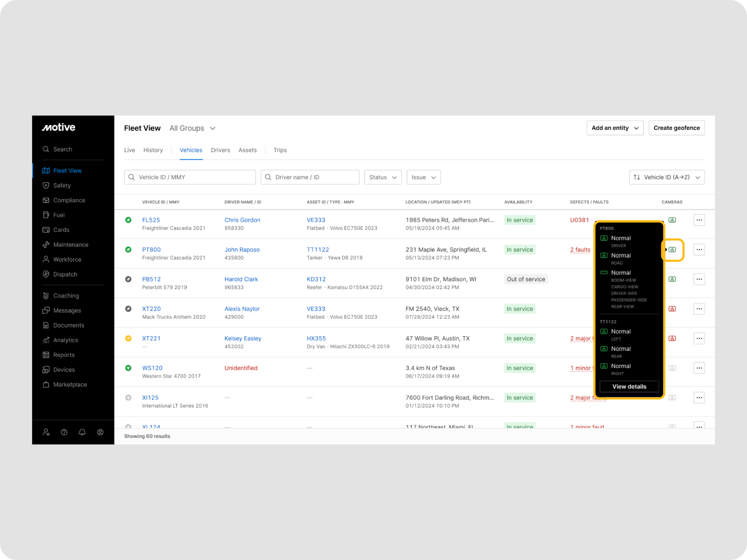The height and width of the screenshot is (560, 747).
Task: Click the highlighted PT800 camera icon
Action: [672, 250]
